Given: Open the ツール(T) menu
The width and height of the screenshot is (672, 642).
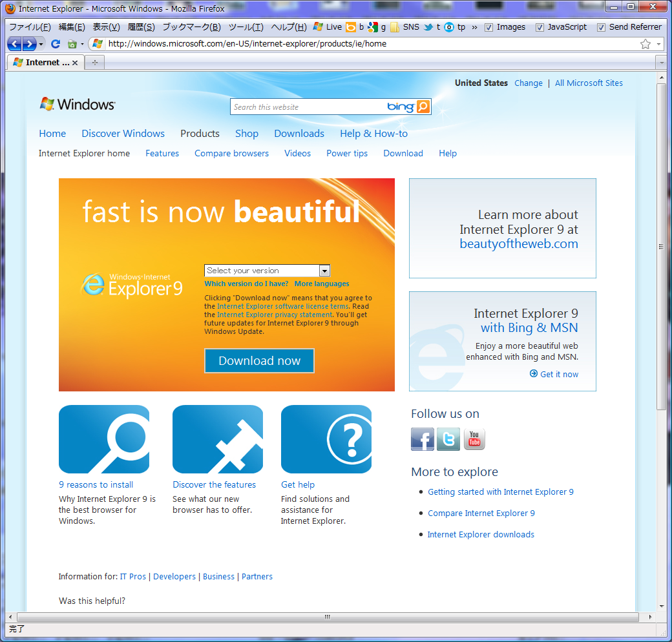Looking at the screenshot, I should [x=246, y=27].
